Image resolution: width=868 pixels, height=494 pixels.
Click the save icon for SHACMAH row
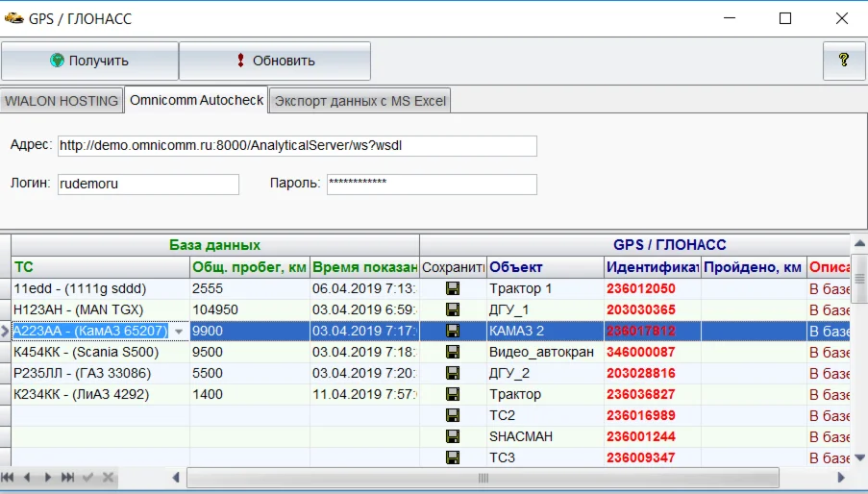[x=453, y=436]
